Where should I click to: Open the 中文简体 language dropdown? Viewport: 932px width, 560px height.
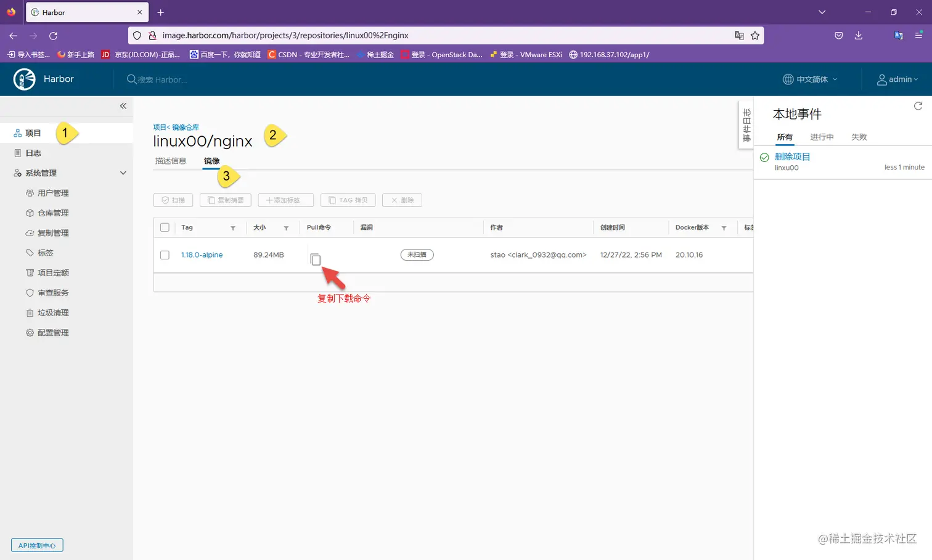coord(810,79)
